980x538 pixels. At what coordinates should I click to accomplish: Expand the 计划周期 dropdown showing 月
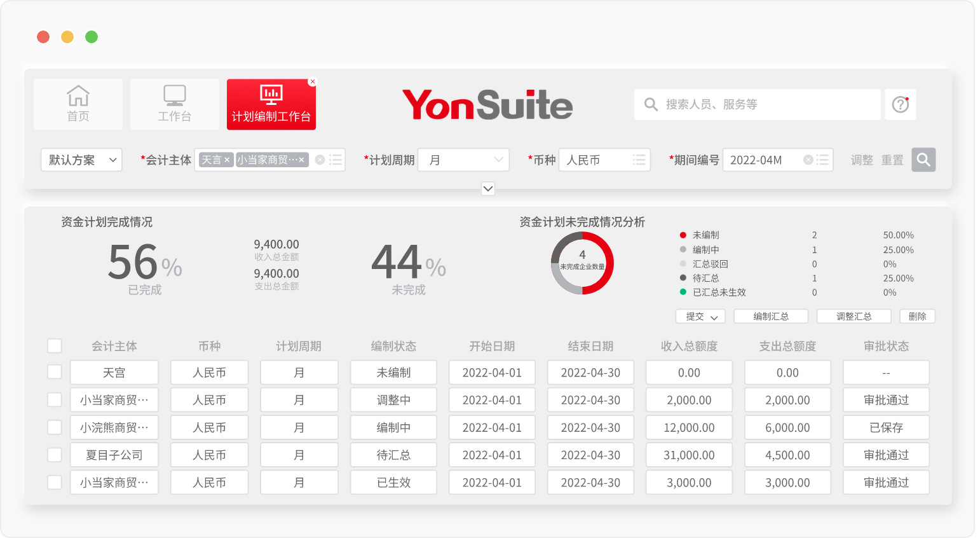[x=463, y=160]
